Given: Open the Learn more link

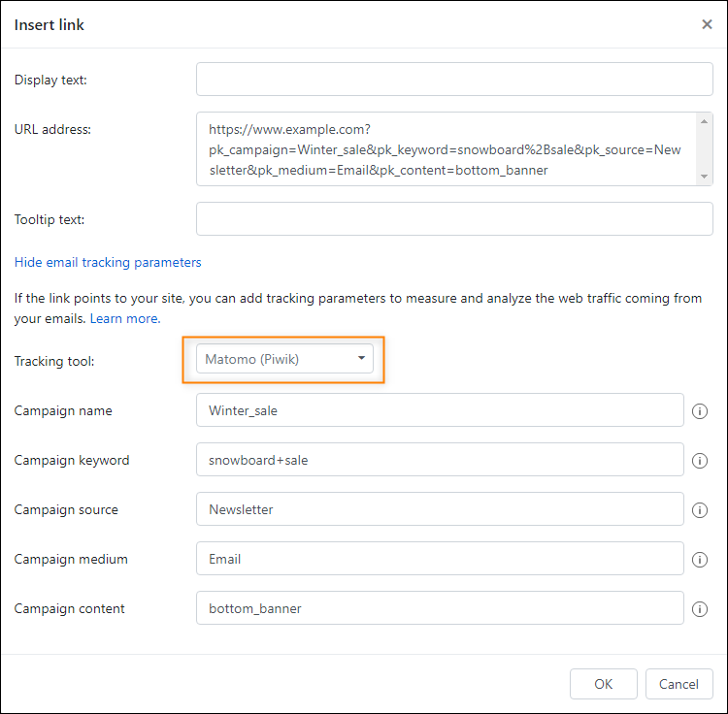Looking at the screenshot, I should (x=125, y=318).
